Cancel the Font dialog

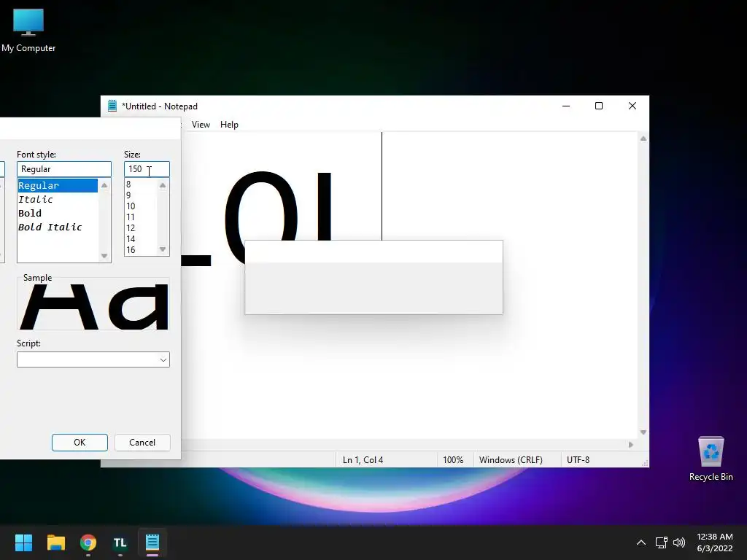click(x=142, y=443)
